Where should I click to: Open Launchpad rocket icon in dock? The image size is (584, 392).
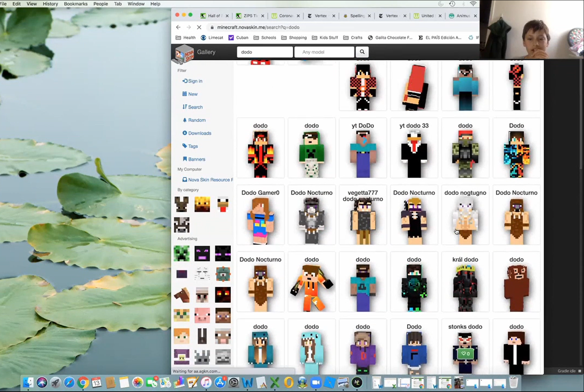(x=55, y=382)
